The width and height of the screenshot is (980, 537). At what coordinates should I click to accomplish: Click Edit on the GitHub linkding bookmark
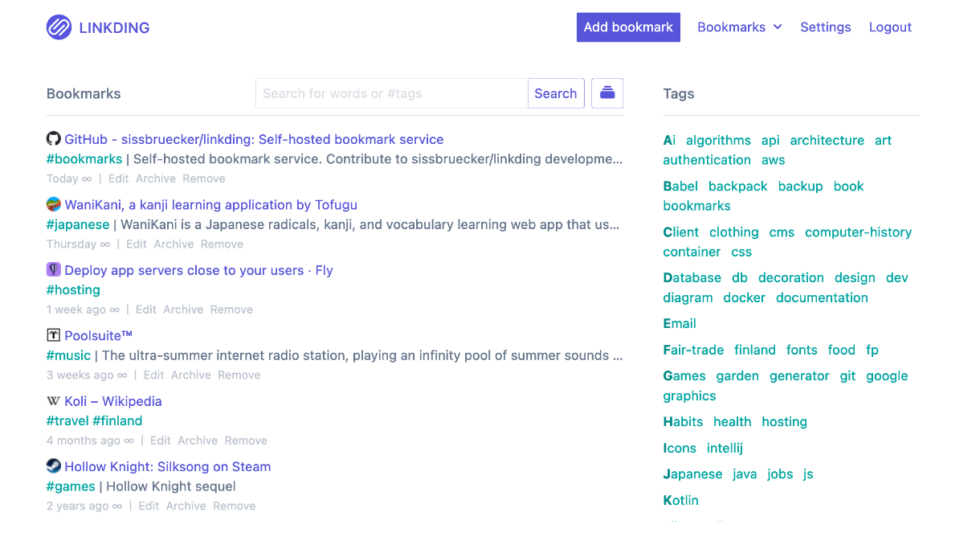tap(118, 178)
